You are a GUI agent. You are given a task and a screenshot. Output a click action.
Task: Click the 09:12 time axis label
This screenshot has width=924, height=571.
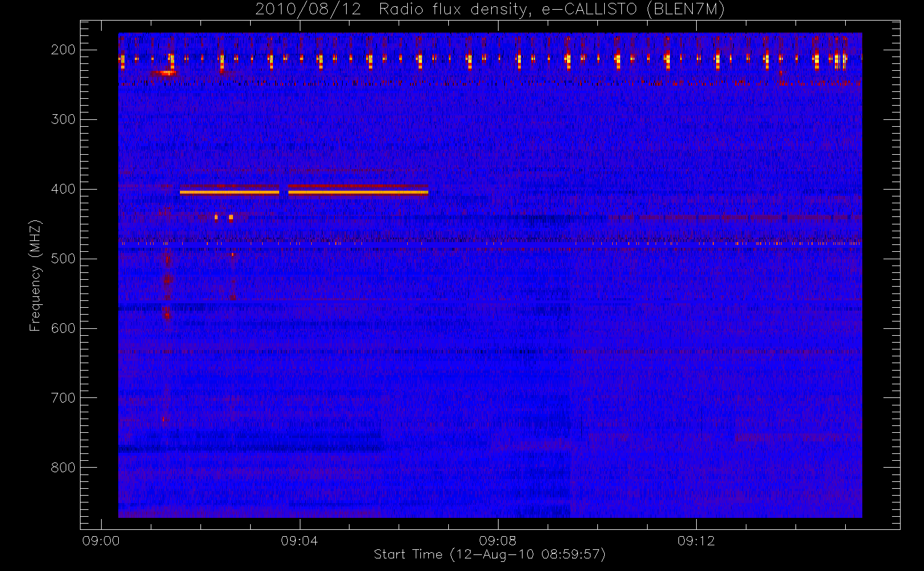(696, 541)
